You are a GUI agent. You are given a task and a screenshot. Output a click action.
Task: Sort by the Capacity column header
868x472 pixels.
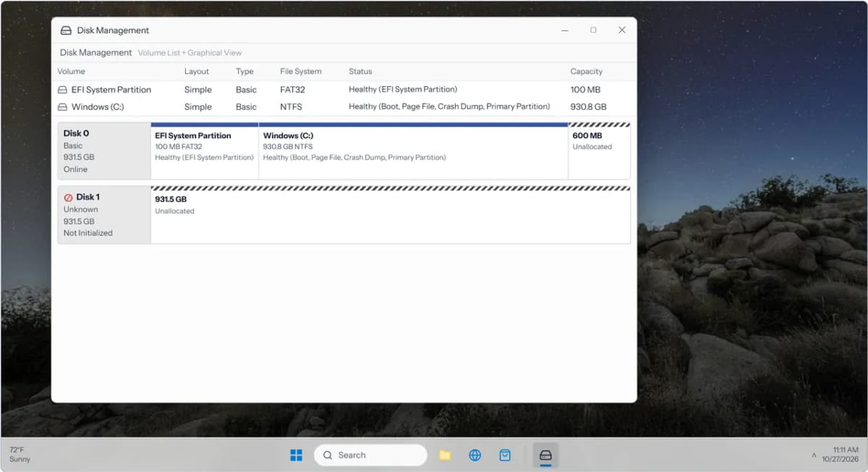pos(587,72)
